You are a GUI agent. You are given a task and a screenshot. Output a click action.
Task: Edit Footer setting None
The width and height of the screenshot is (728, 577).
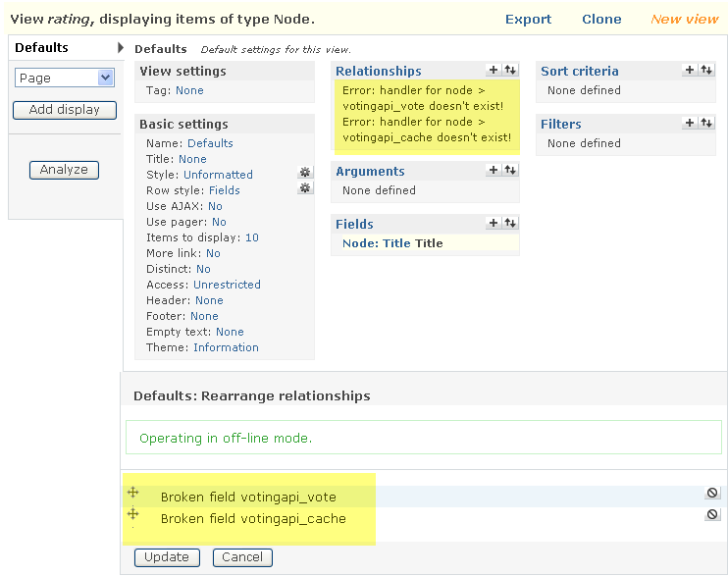pos(204,317)
